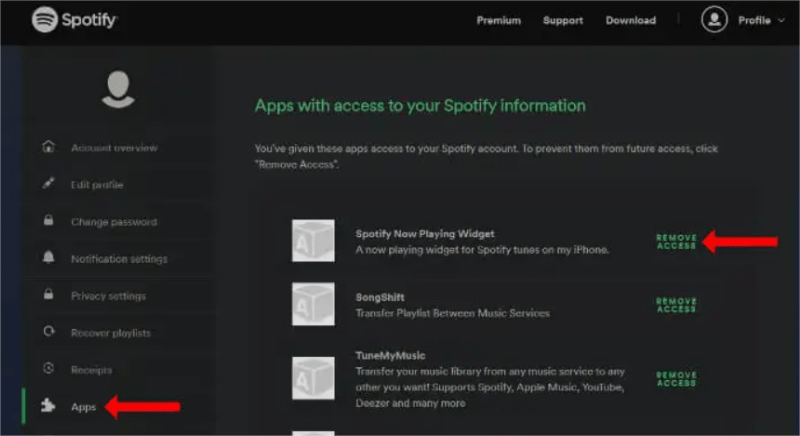Select Apps in the sidebar
Screen dimensions: 800x436
click(x=84, y=407)
